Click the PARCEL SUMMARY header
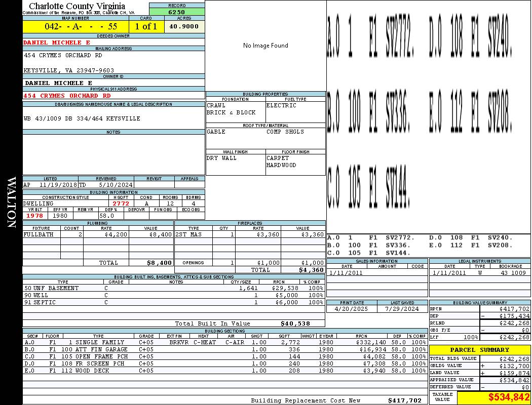Image resolution: width=532 pixels, height=405 pixels. point(480,350)
